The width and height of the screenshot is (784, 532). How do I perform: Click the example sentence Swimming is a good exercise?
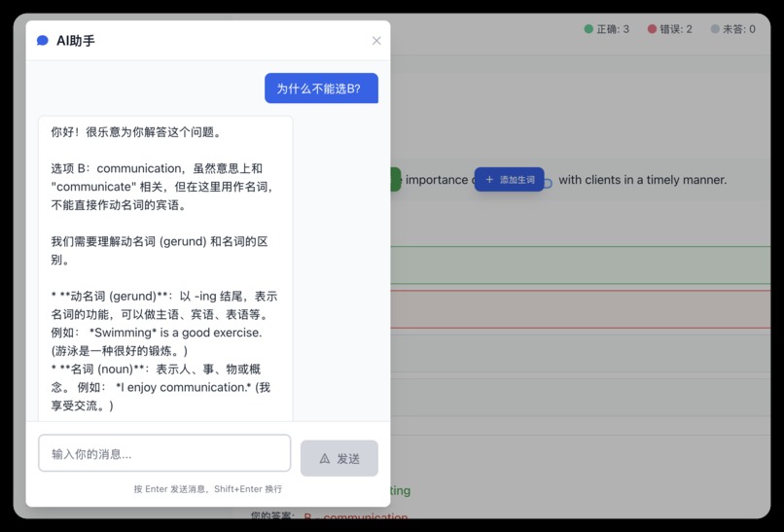pos(175,333)
